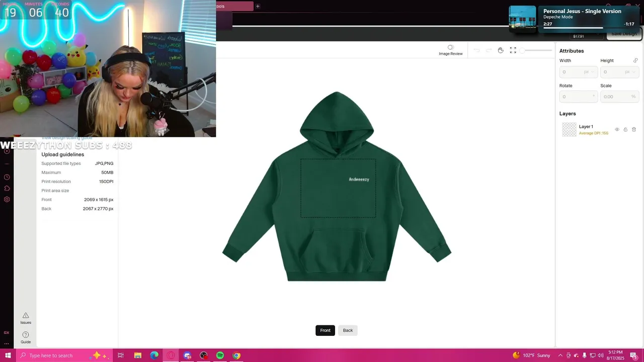
Task: Click the canvas zoom slider
Action: (x=536, y=50)
